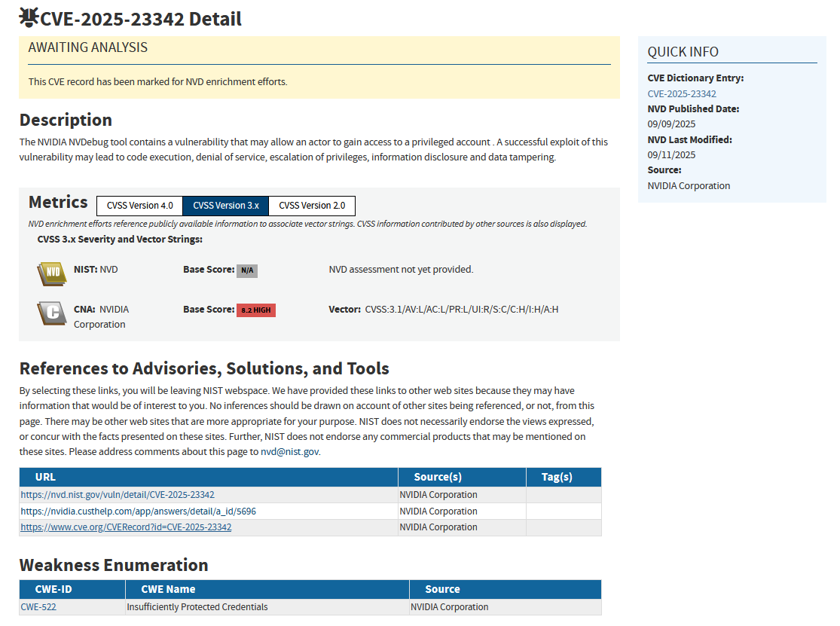
Task: Click the bug icon beside CVE title
Action: tap(29, 17)
